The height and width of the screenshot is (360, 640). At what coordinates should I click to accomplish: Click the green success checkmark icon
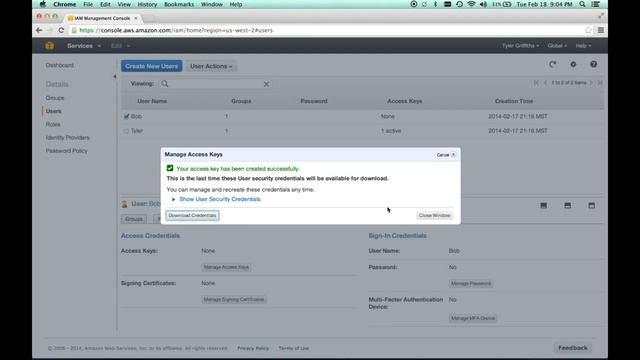[170, 168]
